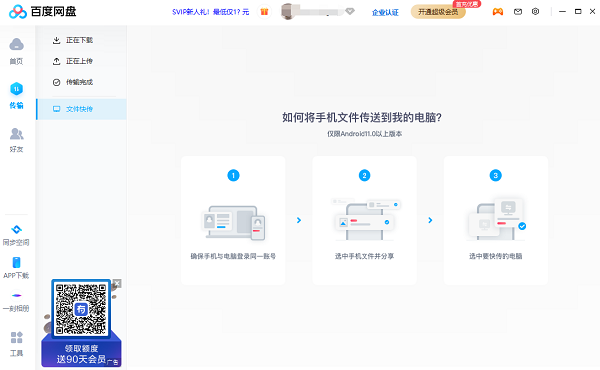Select the 传输 transfer sidebar icon
600x370 pixels.
[x=16, y=89]
